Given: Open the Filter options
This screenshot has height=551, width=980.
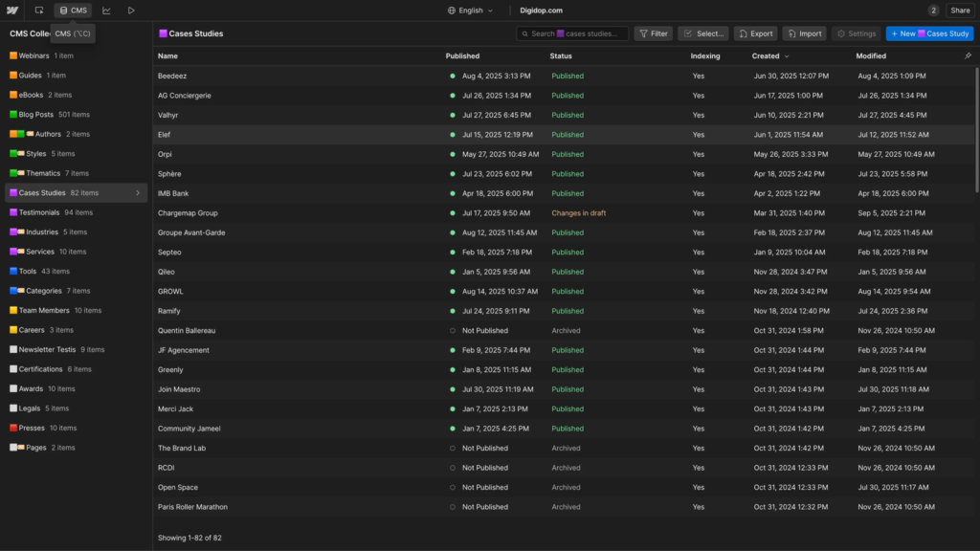Looking at the screenshot, I should coord(654,33).
